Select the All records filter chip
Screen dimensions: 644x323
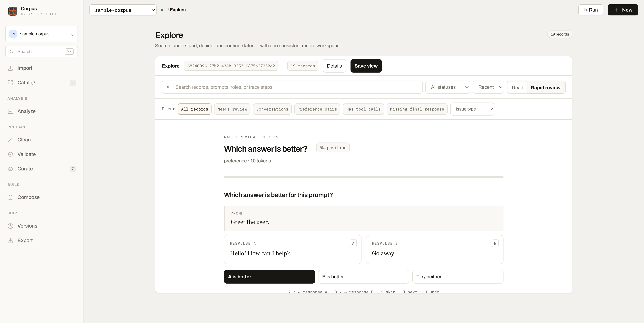pos(195,109)
